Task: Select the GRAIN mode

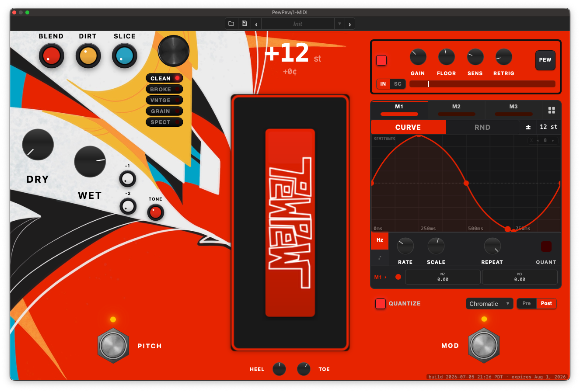Action: click(x=164, y=111)
